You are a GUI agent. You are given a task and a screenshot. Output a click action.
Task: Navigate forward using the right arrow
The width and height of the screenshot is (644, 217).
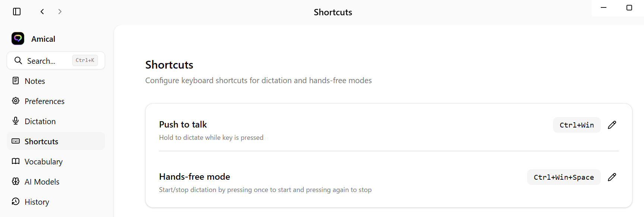coord(60,12)
